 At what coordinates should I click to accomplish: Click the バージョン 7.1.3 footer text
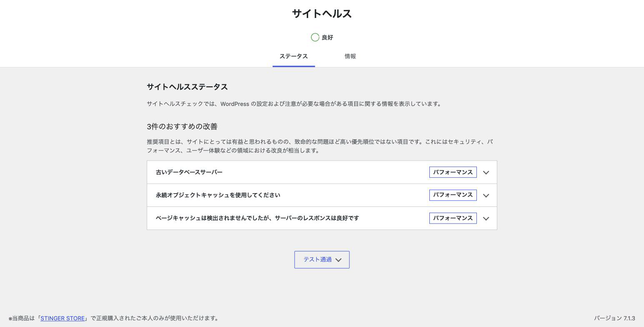point(614,318)
